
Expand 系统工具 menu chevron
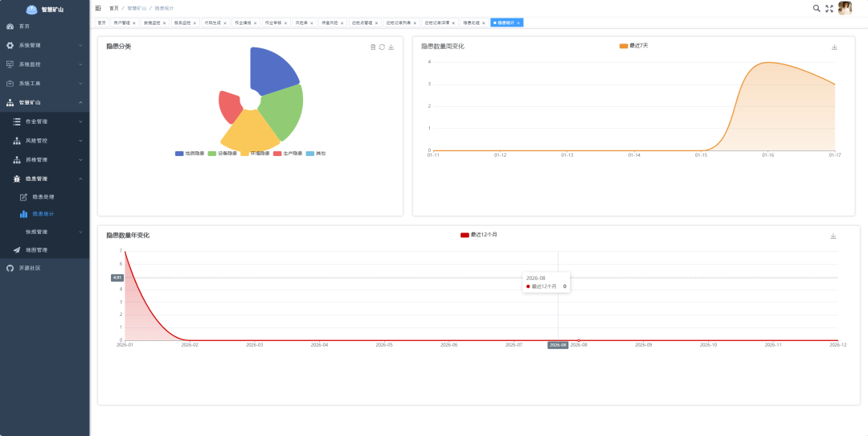pos(80,84)
